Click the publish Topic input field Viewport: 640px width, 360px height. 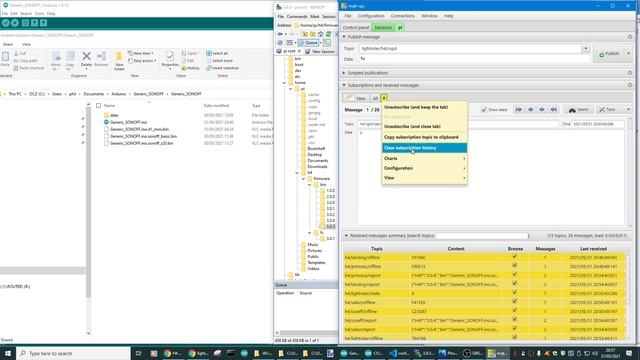pyautogui.click(x=470, y=48)
